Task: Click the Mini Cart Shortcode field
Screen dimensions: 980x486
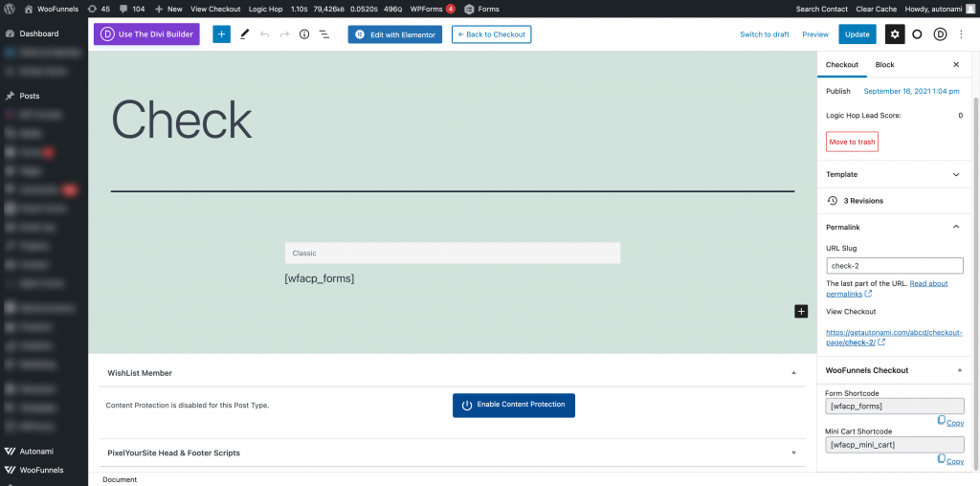Action: coord(895,445)
